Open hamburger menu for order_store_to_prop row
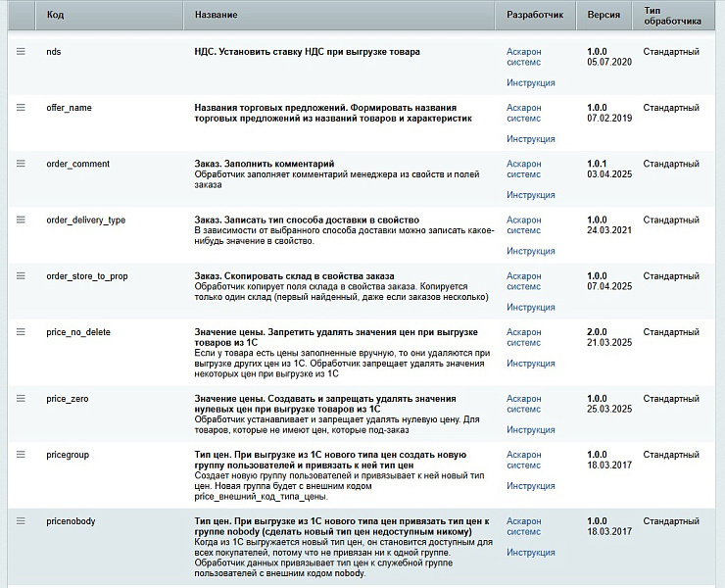Screen dimensions: 725x588 point(21,275)
